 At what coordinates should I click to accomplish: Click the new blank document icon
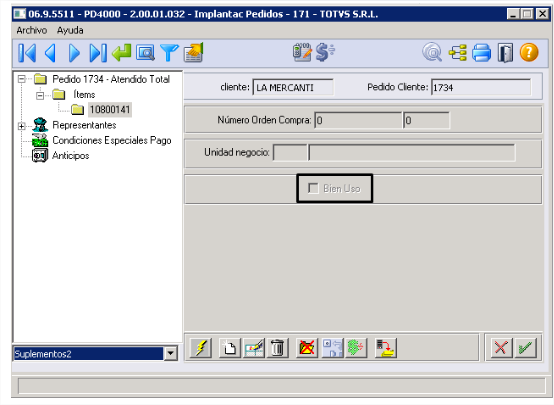(230, 348)
